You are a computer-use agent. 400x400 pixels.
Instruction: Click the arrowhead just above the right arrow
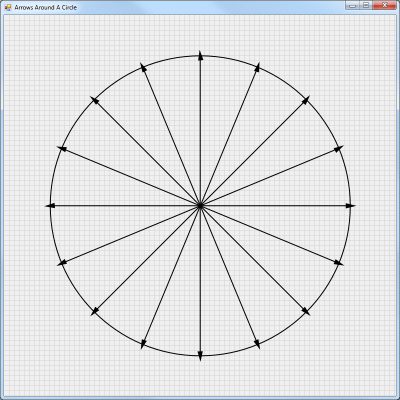click(339, 148)
